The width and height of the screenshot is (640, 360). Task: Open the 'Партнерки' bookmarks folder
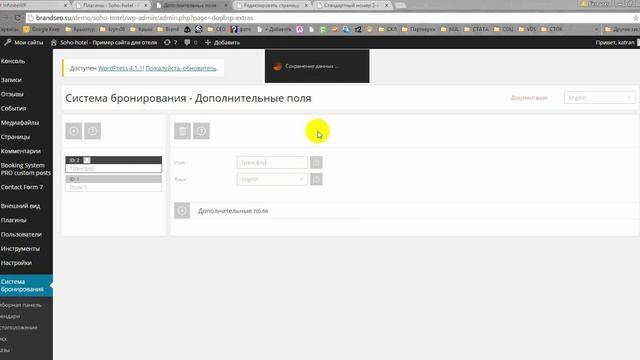coord(418,29)
